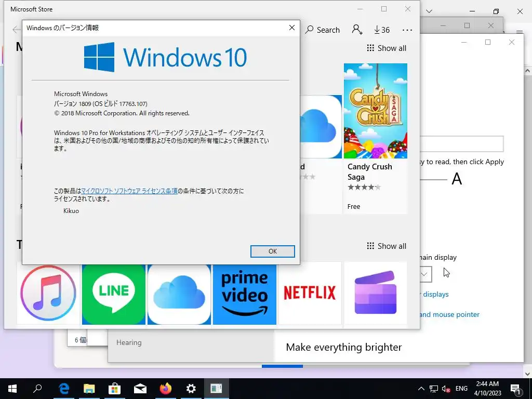Open Settings gear in taskbar
This screenshot has height=399, width=532.
pos(191,389)
